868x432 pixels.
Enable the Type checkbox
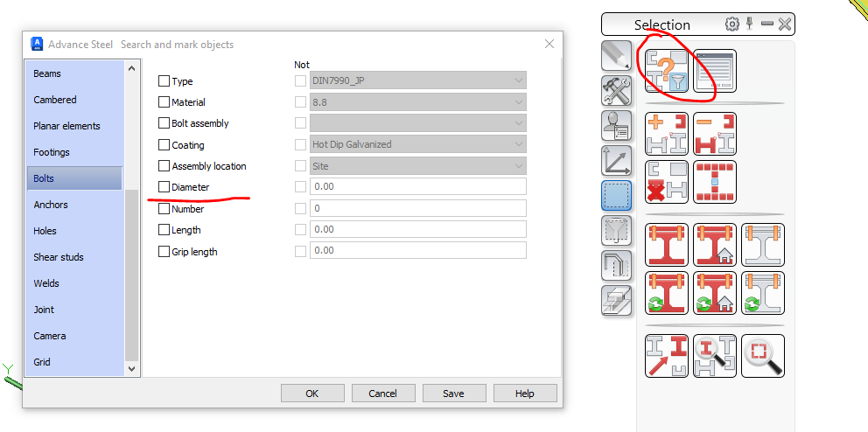coord(164,81)
